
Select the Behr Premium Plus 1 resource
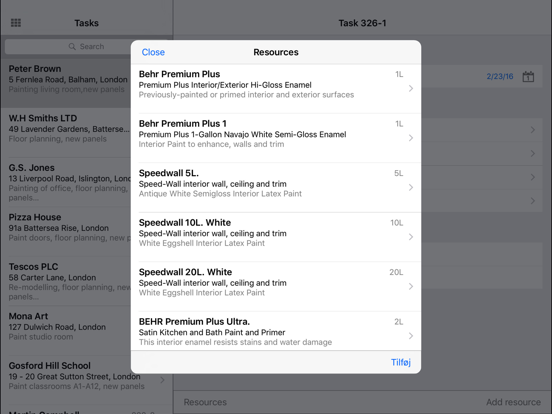click(x=276, y=138)
